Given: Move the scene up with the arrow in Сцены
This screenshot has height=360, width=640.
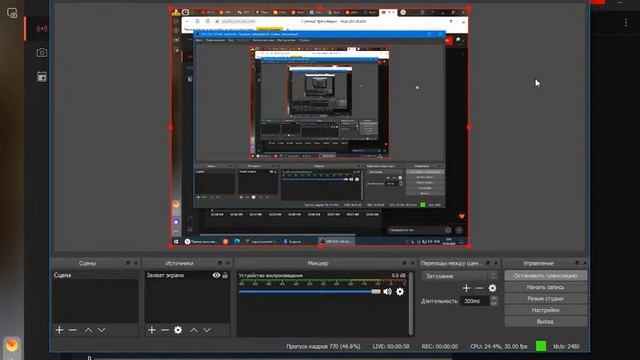Looking at the screenshot, I should click(x=89, y=330).
